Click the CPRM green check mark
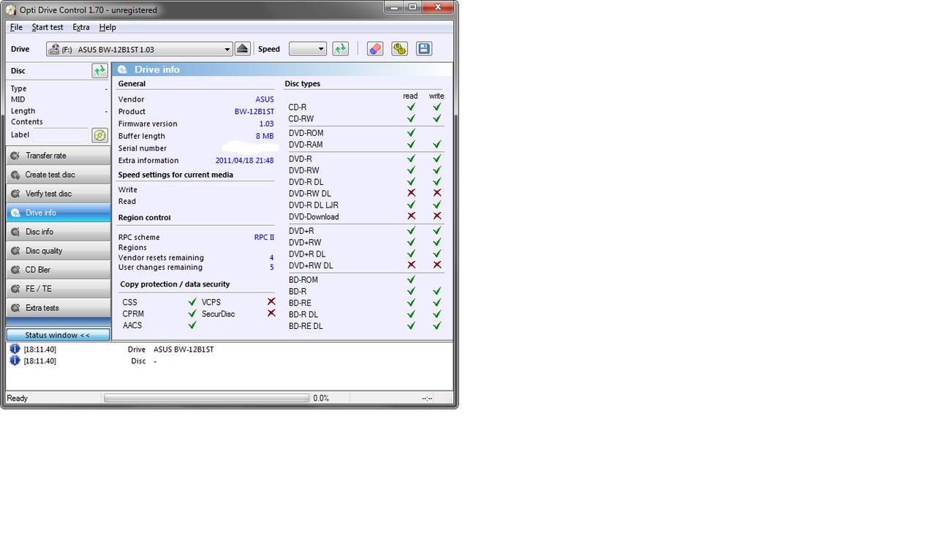The width and height of the screenshot is (936, 560). (x=192, y=314)
